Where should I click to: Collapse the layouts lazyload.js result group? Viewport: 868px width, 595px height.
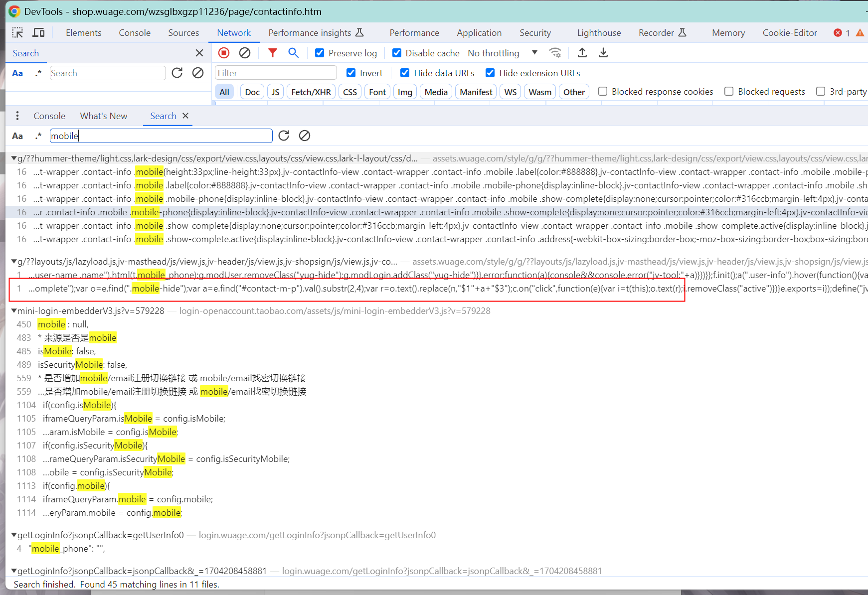[x=14, y=262]
